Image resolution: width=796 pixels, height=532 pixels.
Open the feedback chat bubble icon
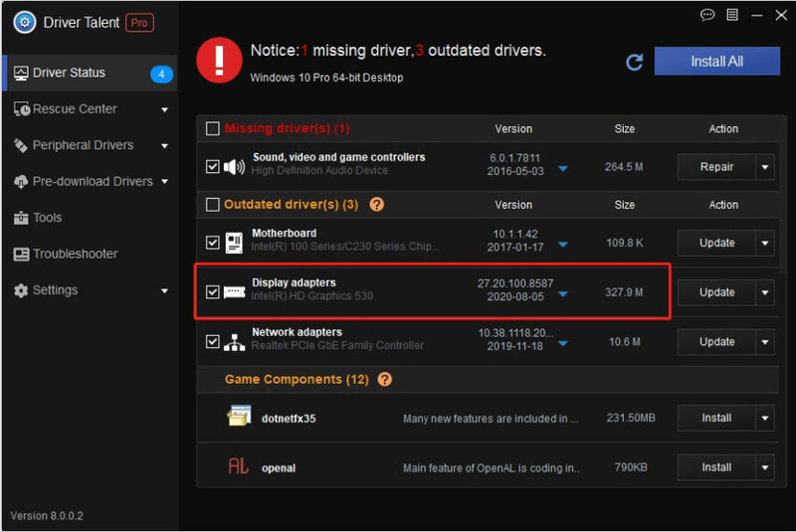pos(707,15)
